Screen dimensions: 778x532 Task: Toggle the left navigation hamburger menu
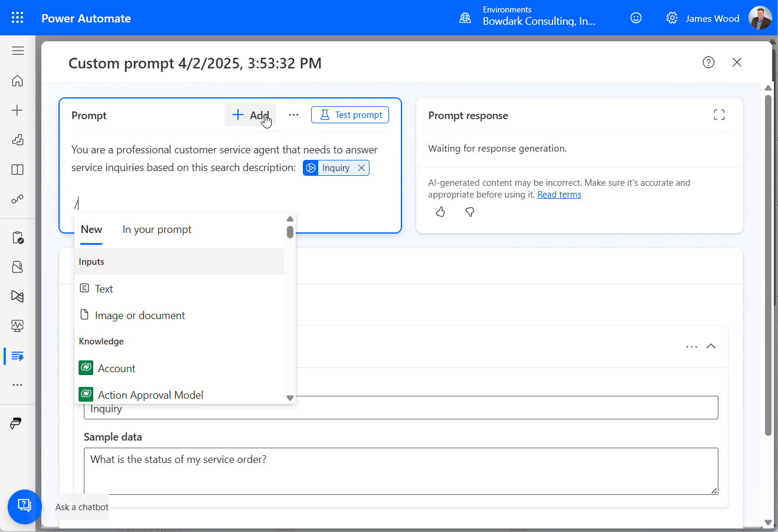pos(18,51)
